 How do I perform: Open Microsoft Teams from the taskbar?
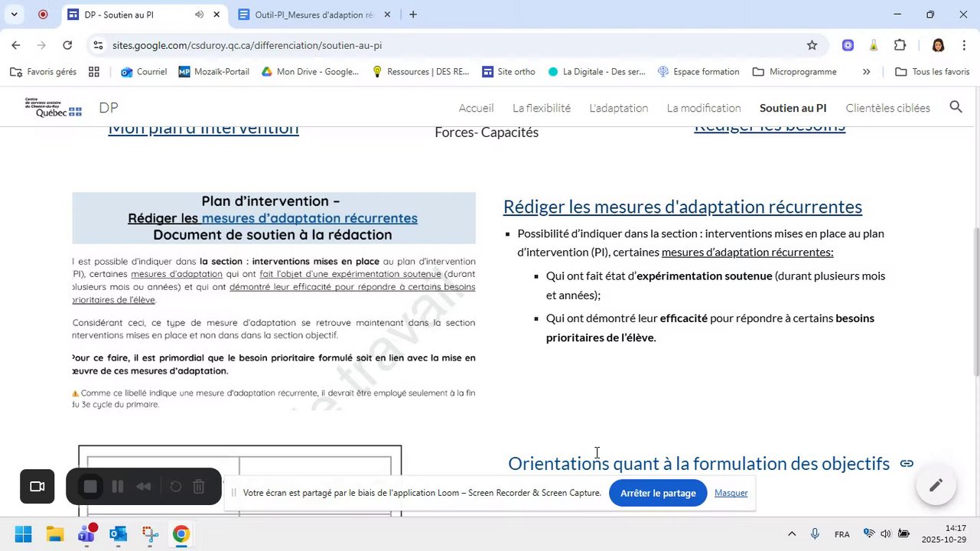coord(86,534)
